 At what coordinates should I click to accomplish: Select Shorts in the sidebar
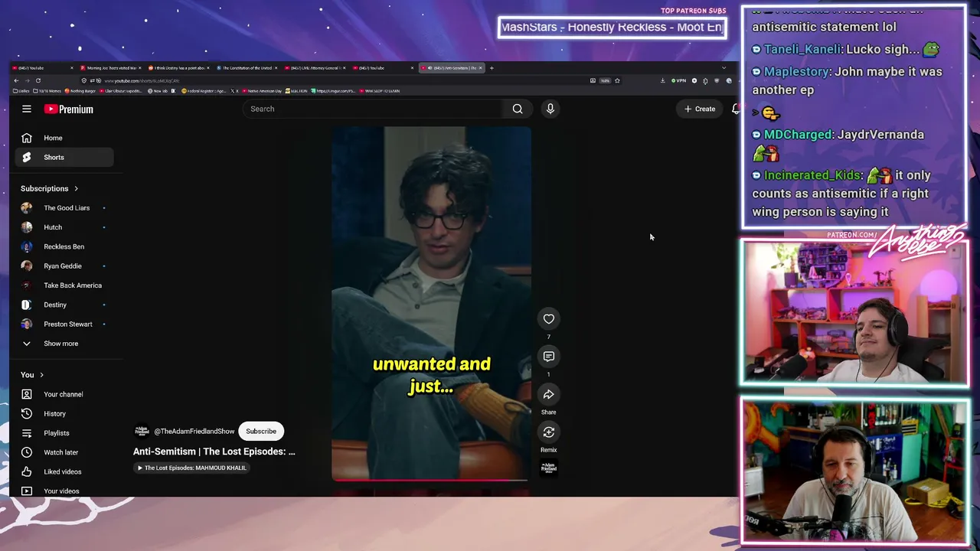[64, 157]
